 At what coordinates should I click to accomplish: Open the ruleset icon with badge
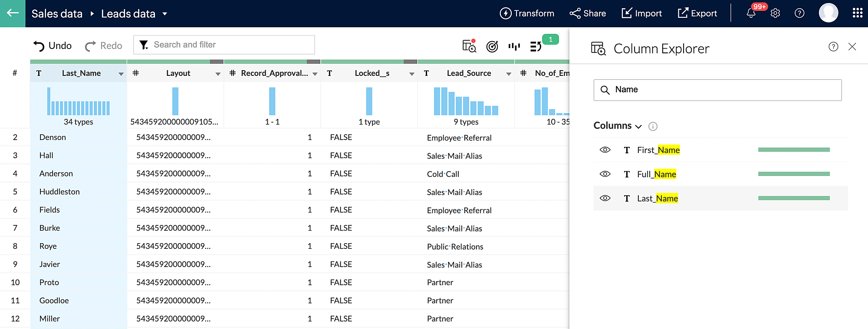click(x=536, y=46)
